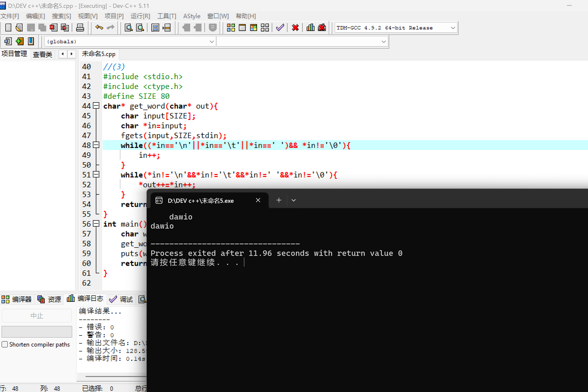Open new console tab with plus button
Screen dimensions: 588x392
click(x=279, y=200)
